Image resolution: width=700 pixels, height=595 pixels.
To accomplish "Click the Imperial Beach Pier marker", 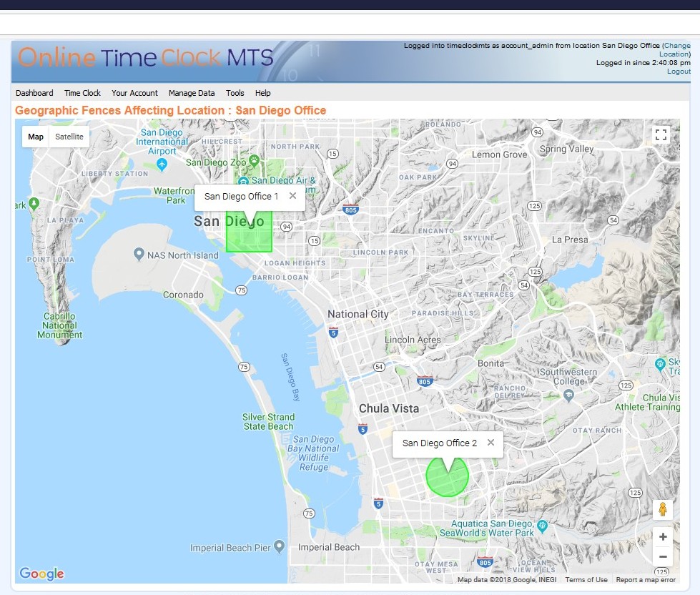I will pyautogui.click(x=279, y=546).
